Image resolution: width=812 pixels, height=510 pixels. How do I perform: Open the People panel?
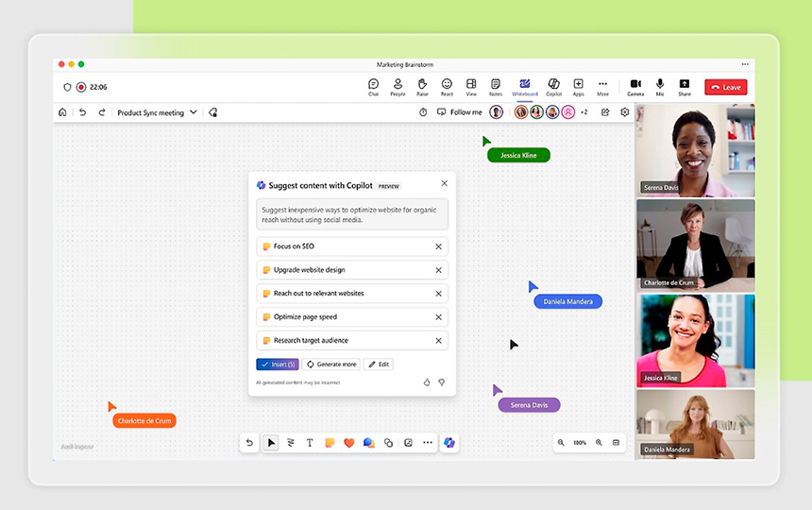click(x=398, y=87)
